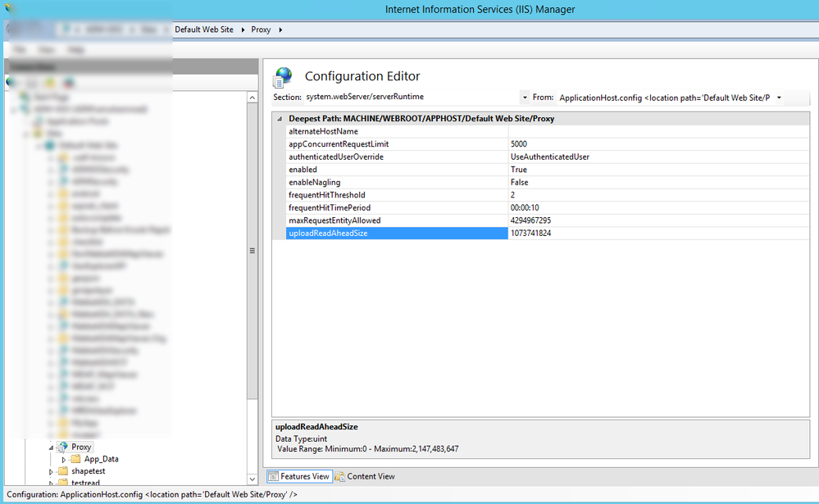This screenshot has width=819, height=504.
Task: Select the testread tree item
Action: pyautogui.click(x=85, y=483)
